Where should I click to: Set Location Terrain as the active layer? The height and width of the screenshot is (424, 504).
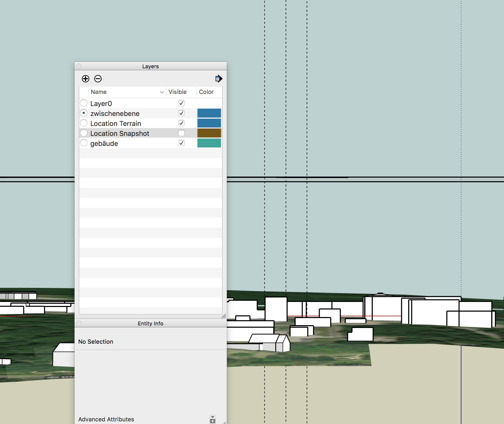pyautogui.click(x=84, y=123)
